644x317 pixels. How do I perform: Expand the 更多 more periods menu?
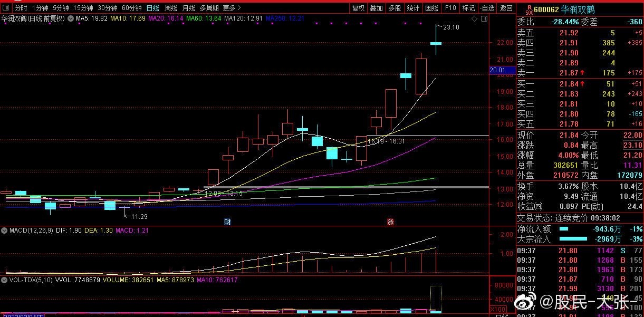point(232,8)
